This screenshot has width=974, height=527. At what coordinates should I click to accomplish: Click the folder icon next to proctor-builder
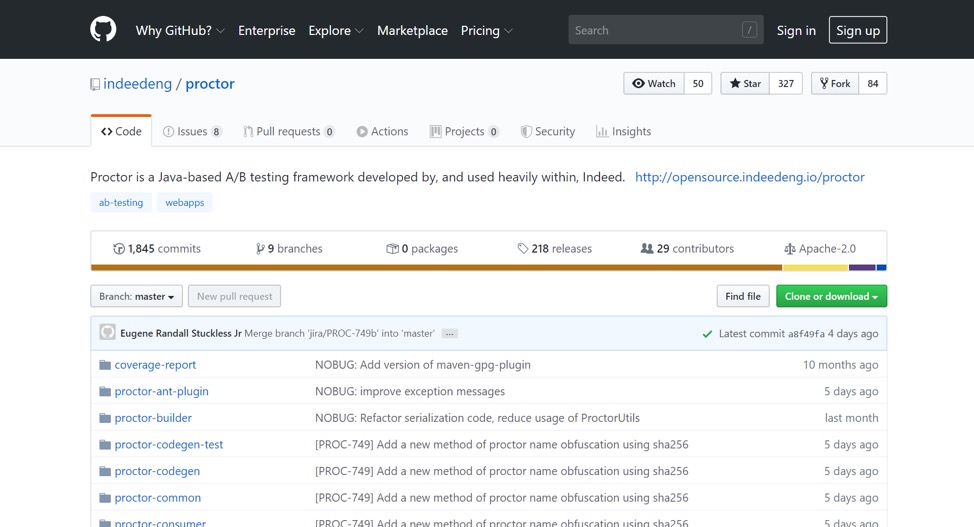point(105,418)
